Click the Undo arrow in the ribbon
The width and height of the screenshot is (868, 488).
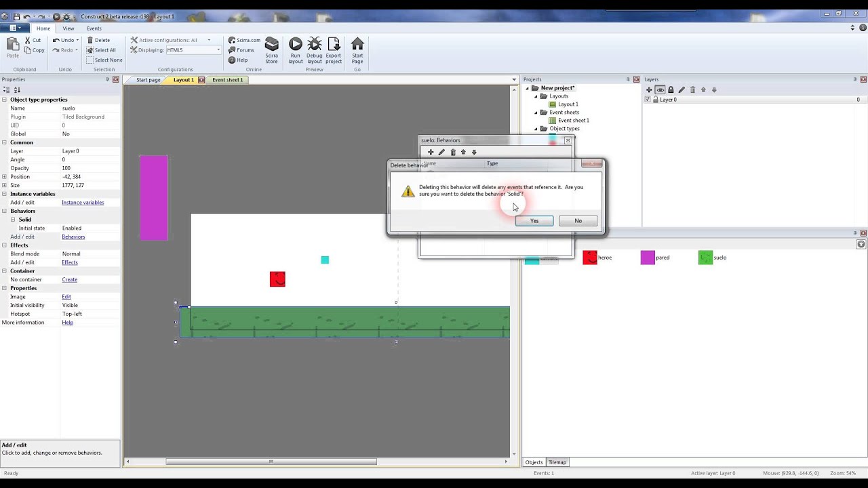[x=56, y=40]
